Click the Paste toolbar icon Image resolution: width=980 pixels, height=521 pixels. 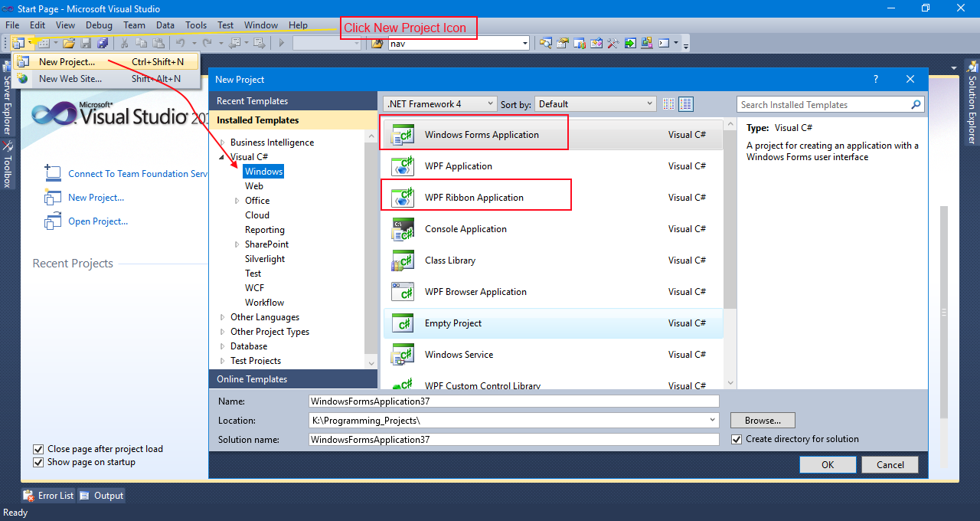click(x=158, y=43)
